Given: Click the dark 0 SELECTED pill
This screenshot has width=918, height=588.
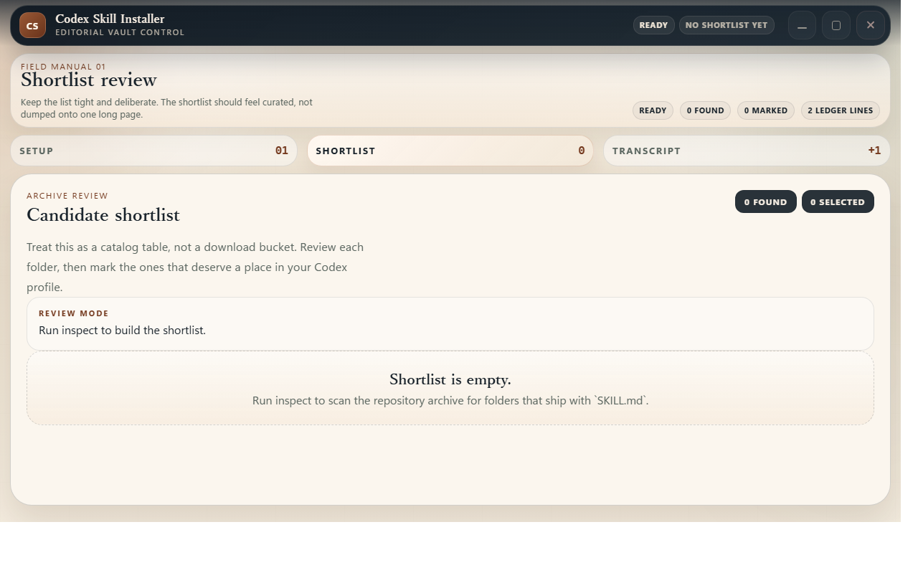Looking at the screenshot, I should pyautogui.click(x=838, y=201).
